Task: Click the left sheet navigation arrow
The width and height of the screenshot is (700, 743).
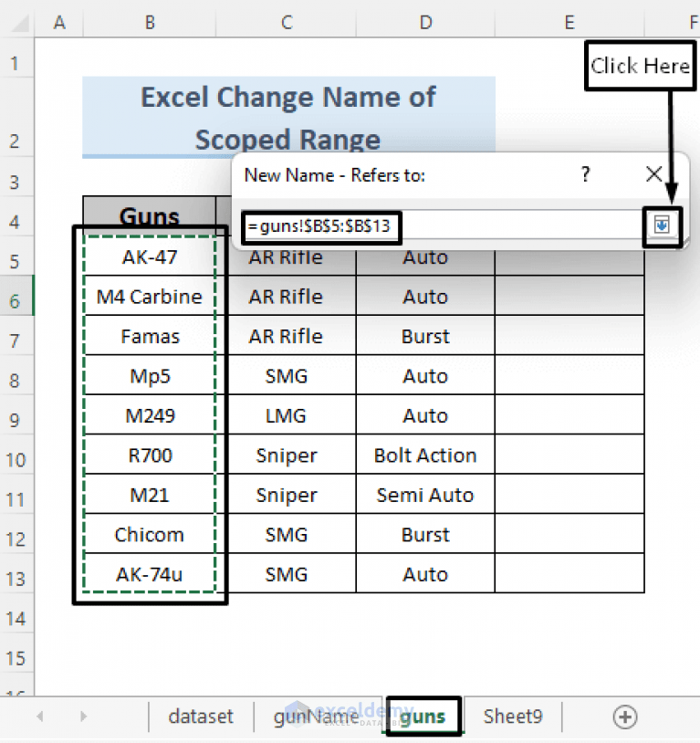Action: pyautogui.click(x=38, y=717)
